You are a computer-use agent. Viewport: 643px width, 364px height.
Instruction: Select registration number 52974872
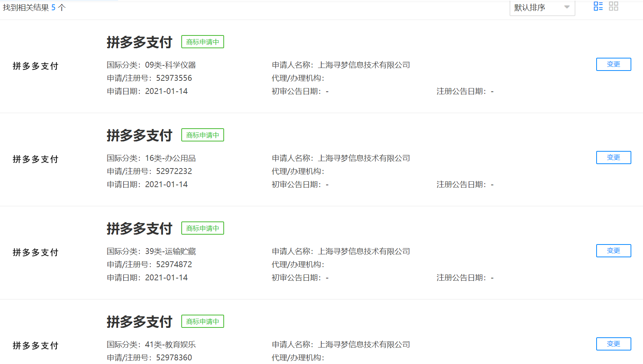point(174,265)
